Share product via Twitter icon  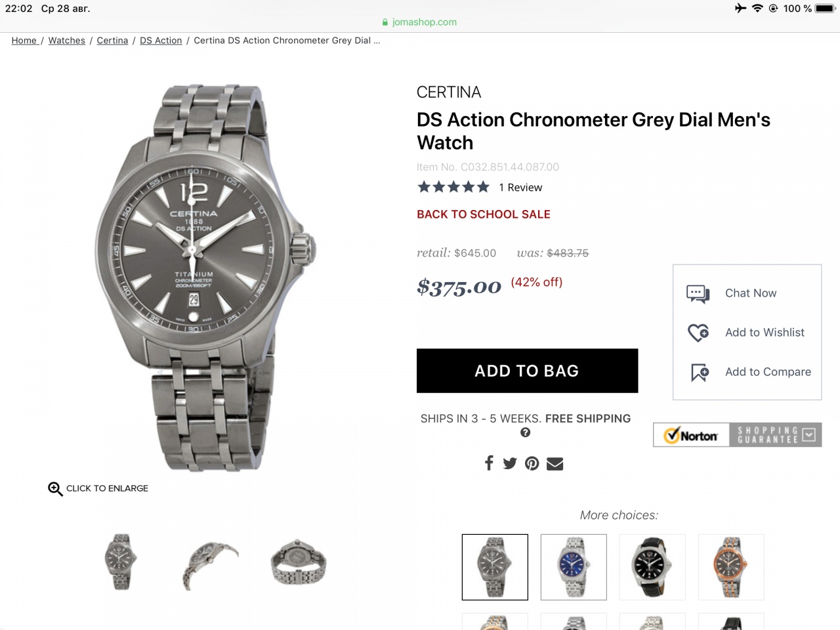pyautogui.click(x=510, y=463)
